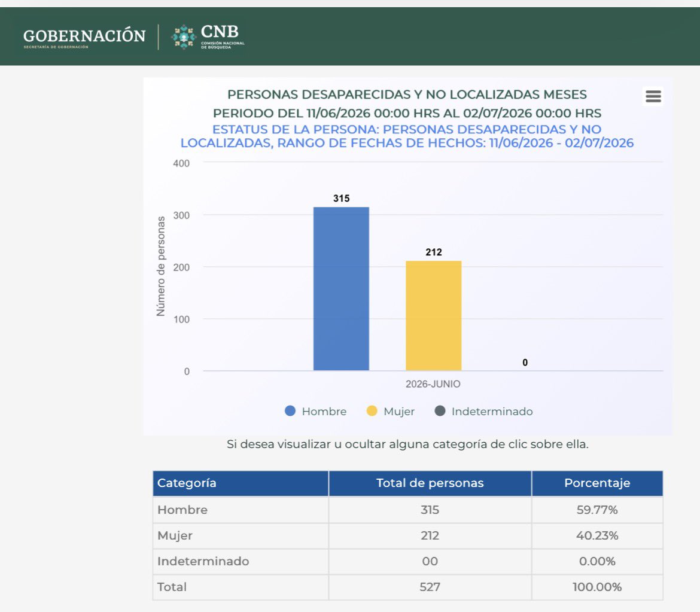This screenshot has width=700, height=612.
Task: Select the Total row label in table
Action: tap(172, 587)
